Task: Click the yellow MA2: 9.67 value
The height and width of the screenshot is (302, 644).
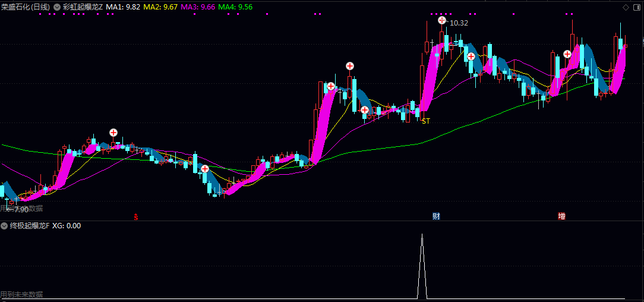Action: [160, 7]
